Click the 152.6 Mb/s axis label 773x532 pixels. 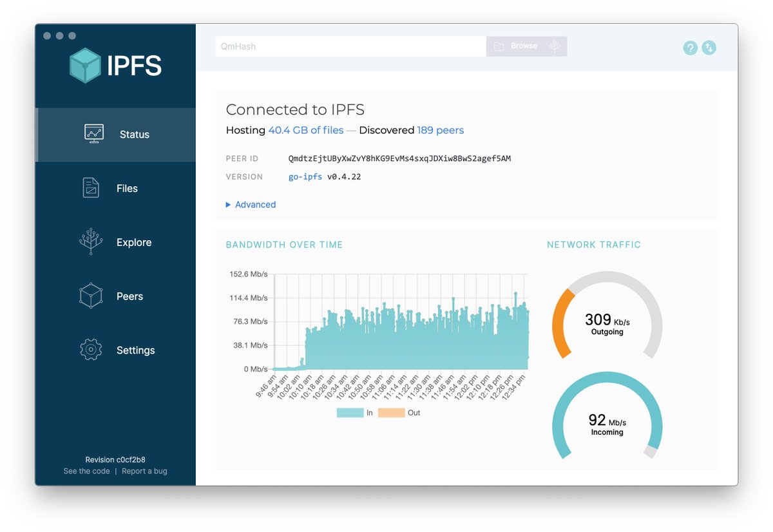pyautogui.click(x=249, y=274)
